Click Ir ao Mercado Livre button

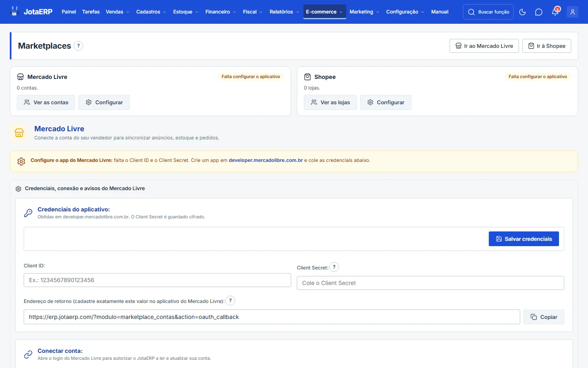[484, 46]
